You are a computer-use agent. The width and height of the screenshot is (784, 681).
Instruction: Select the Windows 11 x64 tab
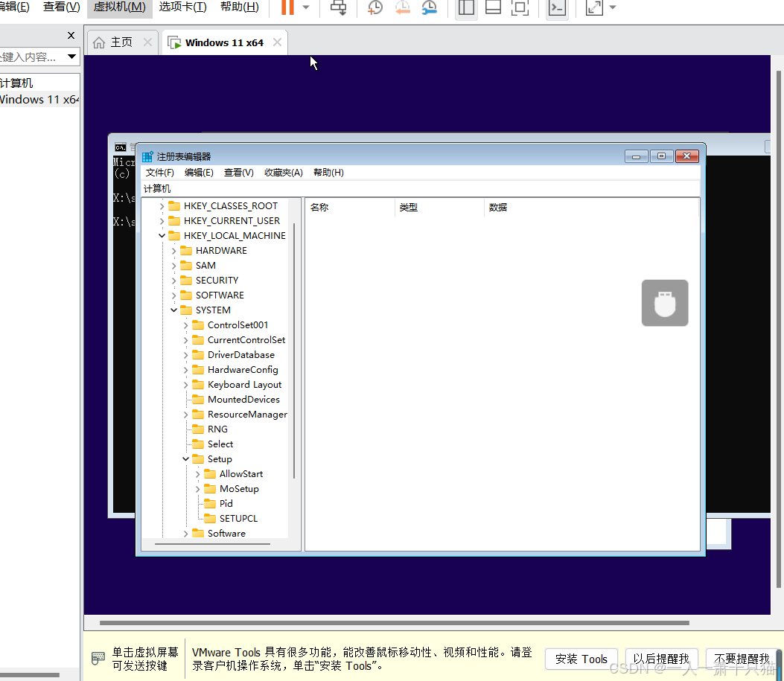(x=224, y=42)
